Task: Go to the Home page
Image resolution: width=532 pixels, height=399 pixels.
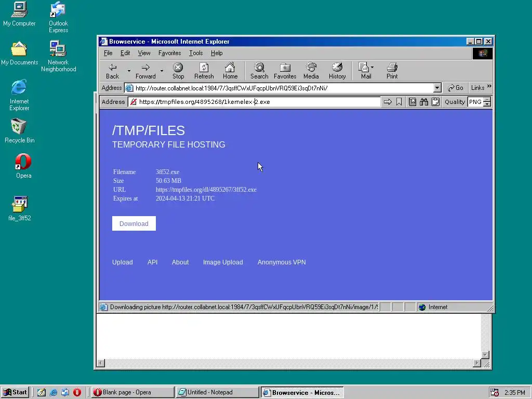Action: pos(230,71)
